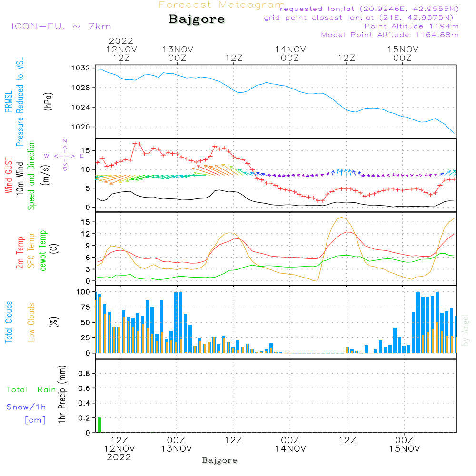Click the '1032' pressure axis value
476x476 pixels.
coord(81,68)
